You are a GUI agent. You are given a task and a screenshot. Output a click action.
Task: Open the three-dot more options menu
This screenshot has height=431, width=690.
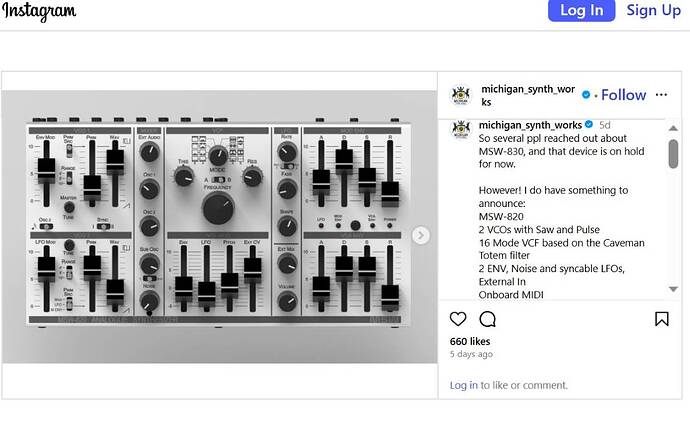[x=661, y=95]
